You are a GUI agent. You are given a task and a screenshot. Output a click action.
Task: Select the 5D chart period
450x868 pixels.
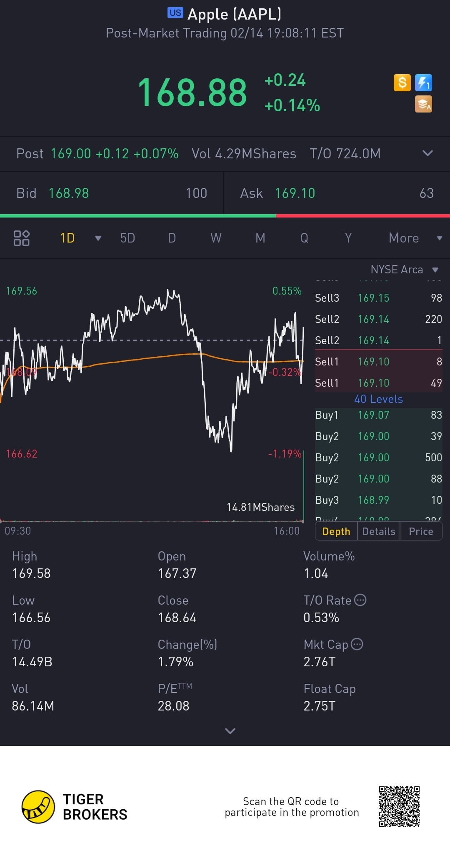tap(127, 238)
